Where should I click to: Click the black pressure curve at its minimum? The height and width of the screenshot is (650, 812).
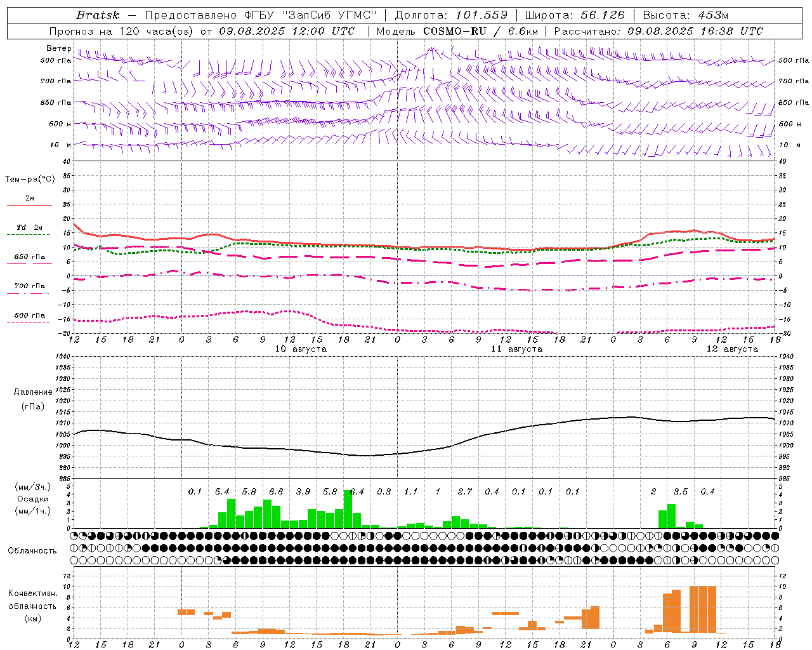366,455
